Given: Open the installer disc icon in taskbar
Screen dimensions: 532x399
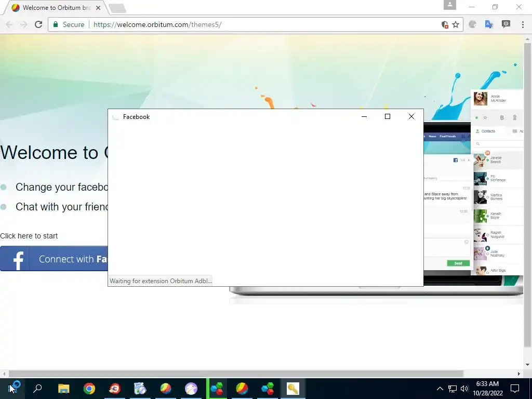Looking at the screenshot, I should point(140,389).
